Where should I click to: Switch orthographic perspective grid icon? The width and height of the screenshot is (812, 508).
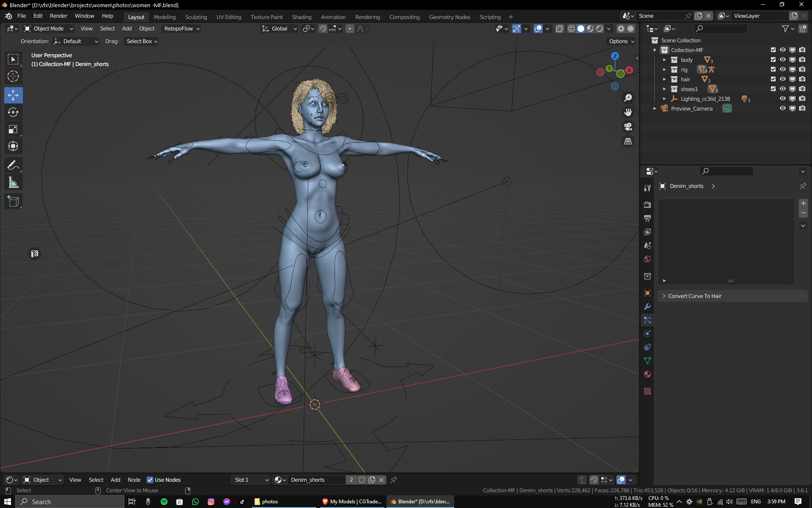pyautogui.click(x=628, y=141)
